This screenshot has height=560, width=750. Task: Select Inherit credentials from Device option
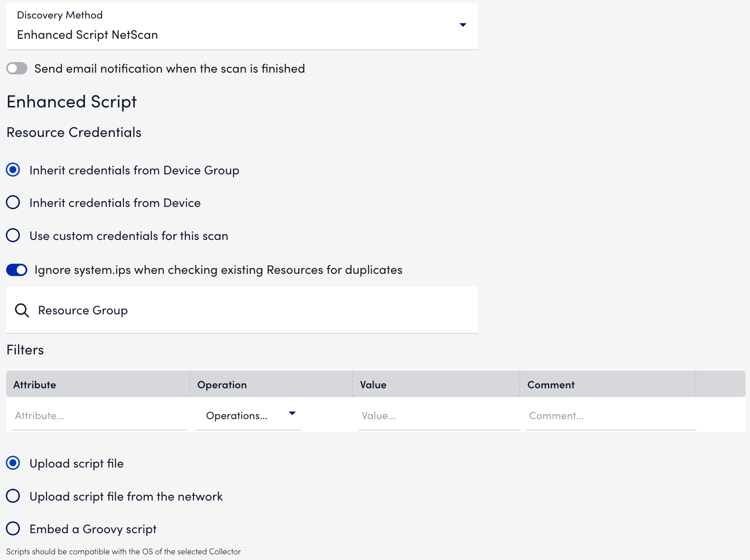click(x=13, y=203)
